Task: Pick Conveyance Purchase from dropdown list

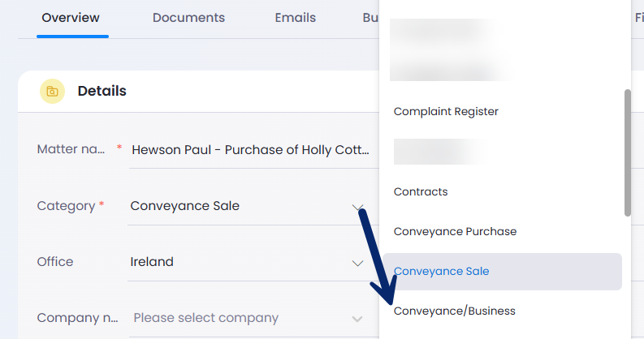Action: pos(455,232)
